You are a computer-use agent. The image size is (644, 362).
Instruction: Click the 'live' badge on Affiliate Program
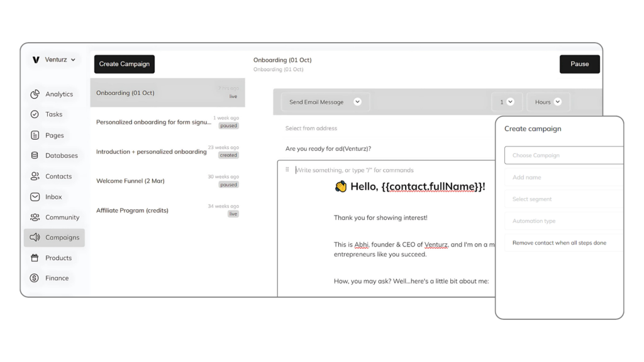[233, 214]
